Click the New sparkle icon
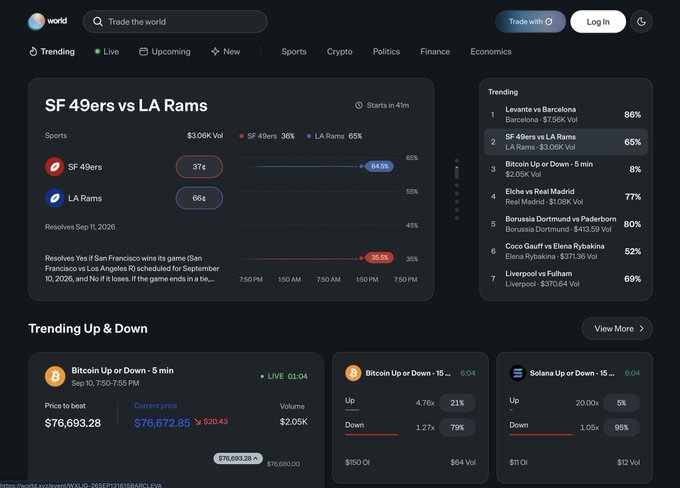This screenshot has width=680, height=488. tap(215, 52)
